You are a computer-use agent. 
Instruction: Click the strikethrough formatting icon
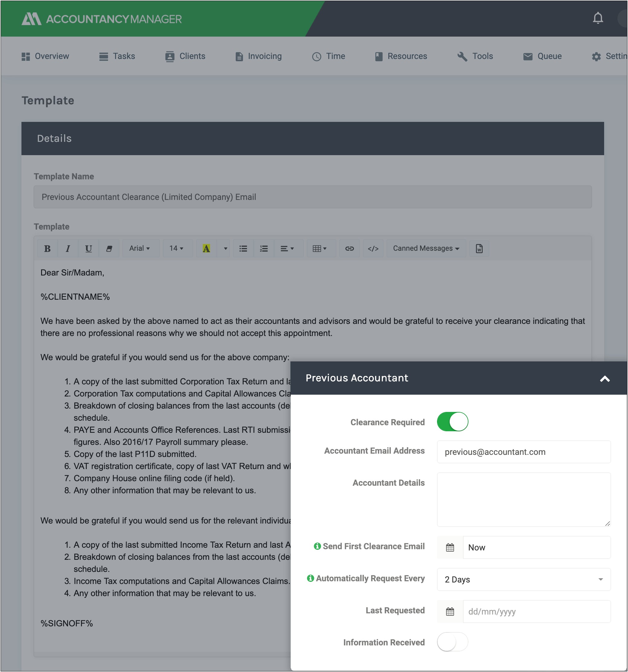tap(108, 248)
